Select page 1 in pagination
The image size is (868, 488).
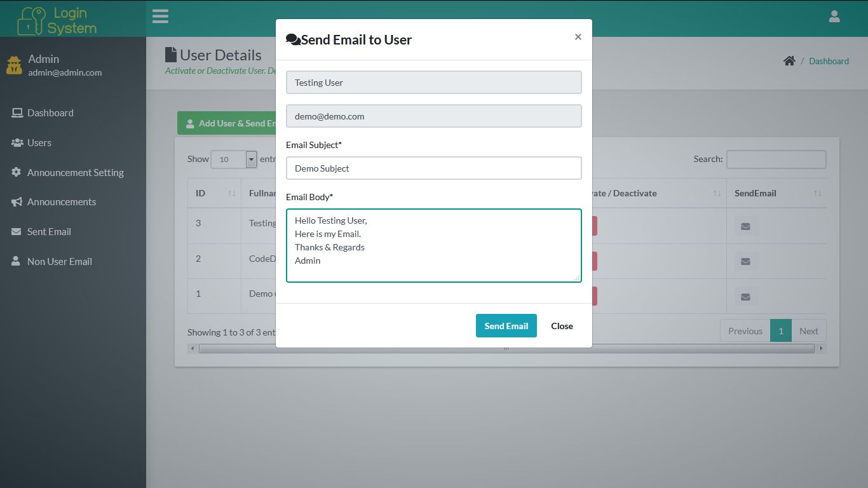780,330
